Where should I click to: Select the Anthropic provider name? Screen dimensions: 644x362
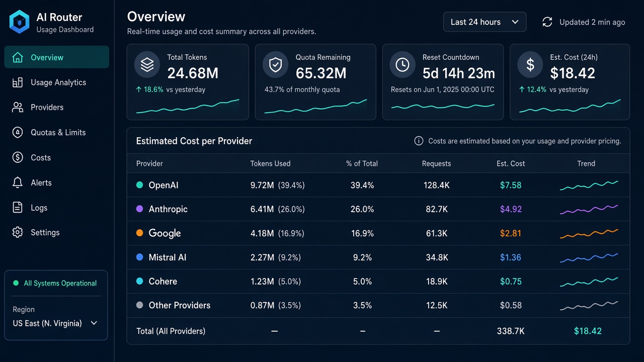168,209
